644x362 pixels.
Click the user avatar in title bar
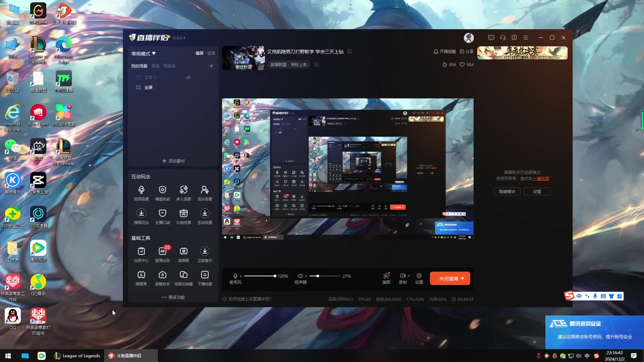click(469, 38)
